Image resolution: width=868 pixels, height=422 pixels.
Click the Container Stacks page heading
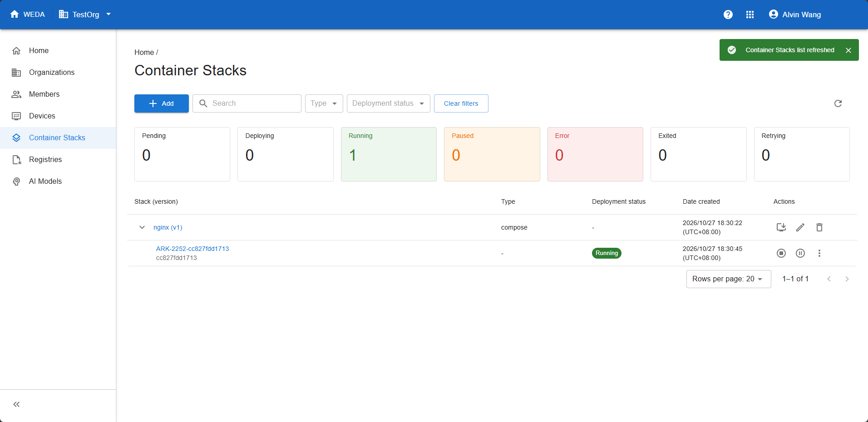(x=190, y=70)
